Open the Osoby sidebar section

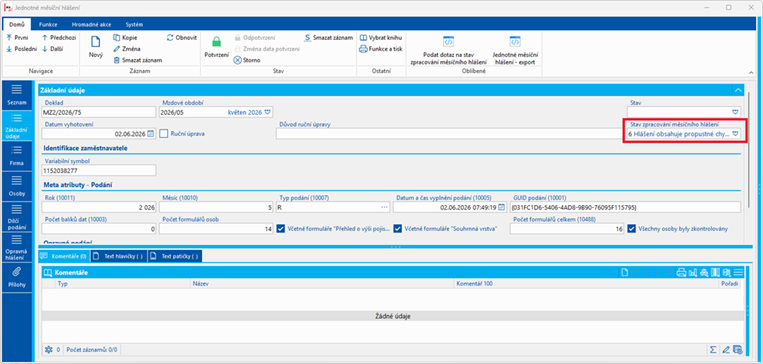click(17, 186)
